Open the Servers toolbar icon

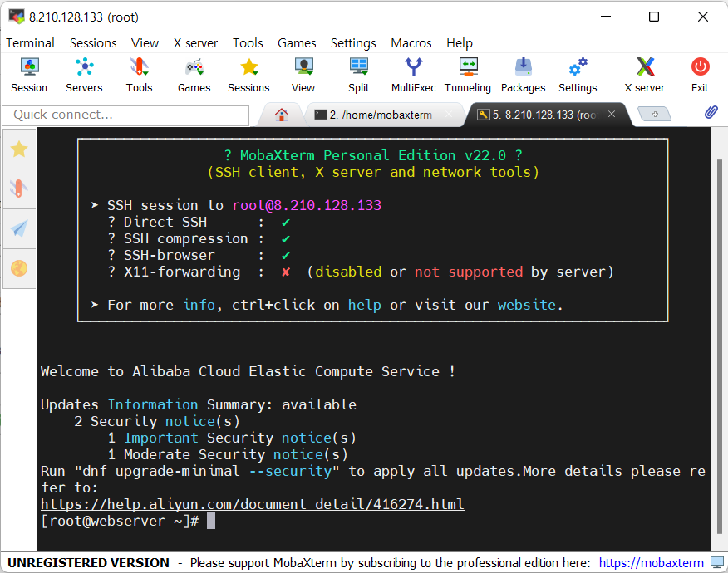84,75
